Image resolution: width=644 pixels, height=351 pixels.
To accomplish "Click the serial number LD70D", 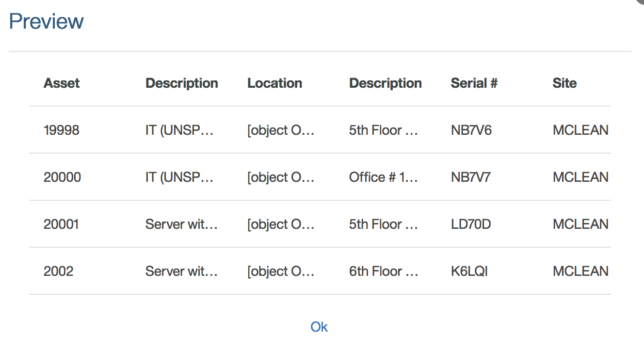I will (470, 224).
